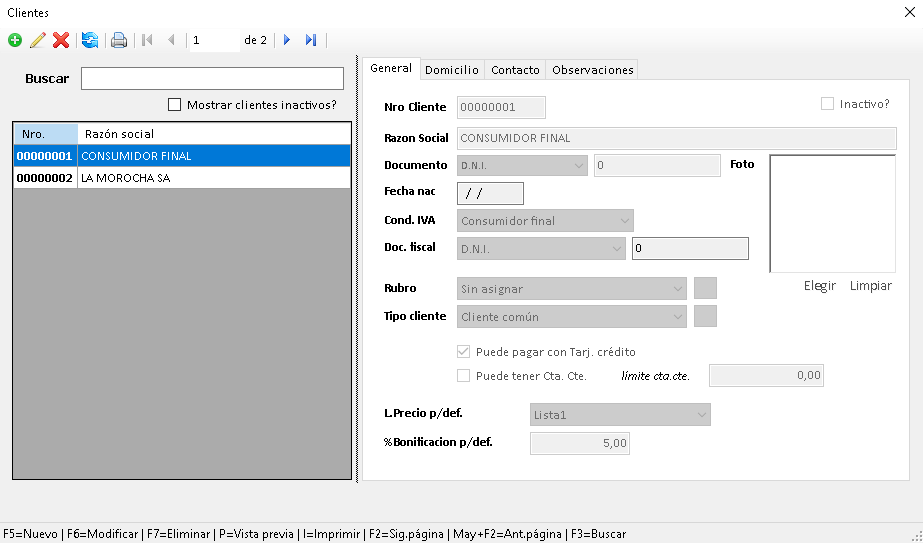Toggle the Inactivo checkbox
This screenshot has width=923, height=543.
827,103
